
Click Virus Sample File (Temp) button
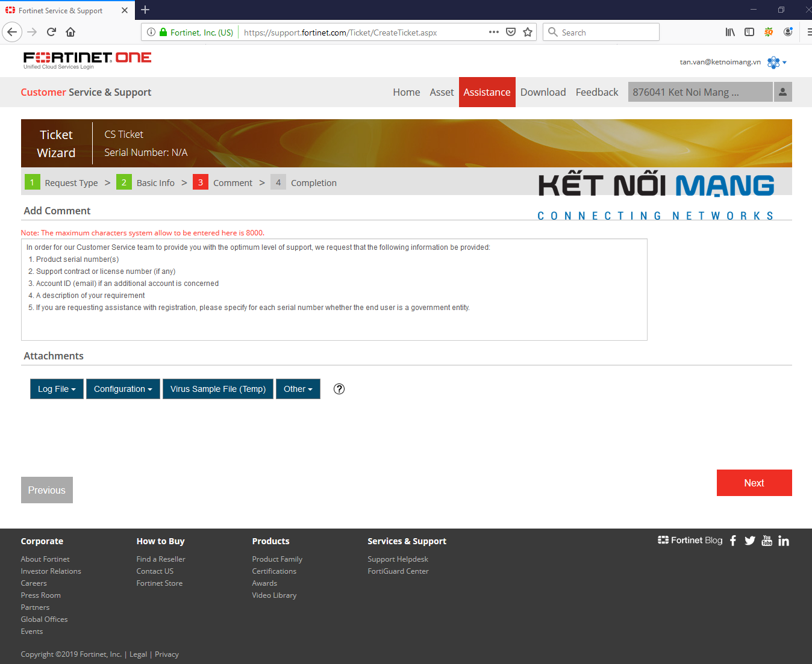[x=218, y=389]
